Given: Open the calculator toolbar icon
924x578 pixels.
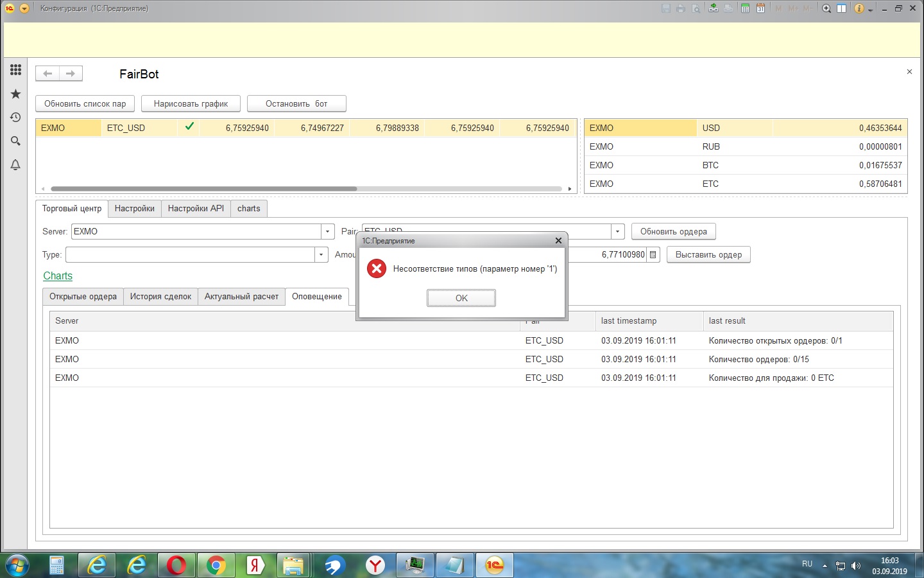Looking at the screenshot, I should (x=745, y=8).
